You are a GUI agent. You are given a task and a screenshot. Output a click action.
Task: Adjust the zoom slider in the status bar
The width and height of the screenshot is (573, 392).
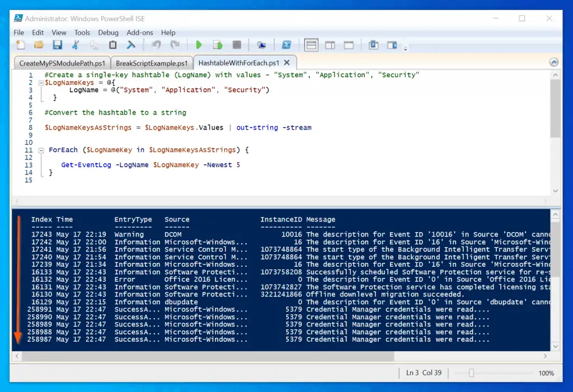pyautogui.click(x=472, y=372)
